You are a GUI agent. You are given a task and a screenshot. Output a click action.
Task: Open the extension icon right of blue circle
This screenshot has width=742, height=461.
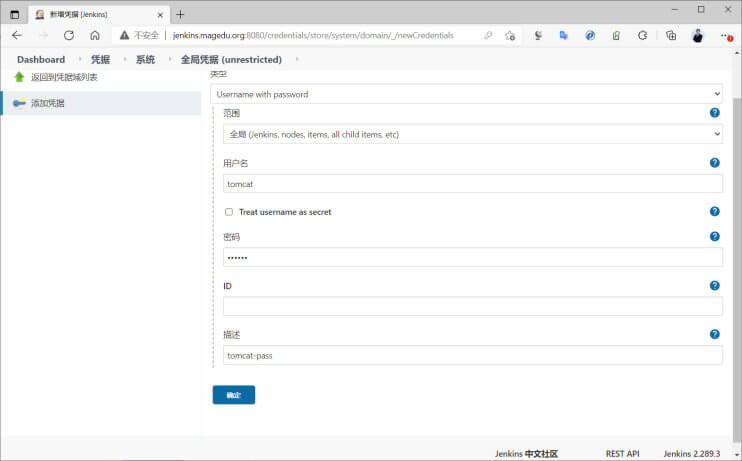coord(616,35)
